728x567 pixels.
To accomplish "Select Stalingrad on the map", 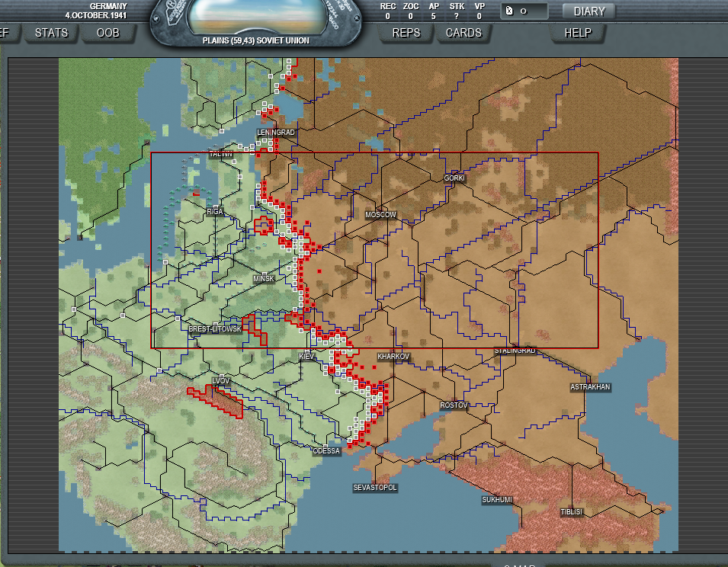I will tap(515, 351).
